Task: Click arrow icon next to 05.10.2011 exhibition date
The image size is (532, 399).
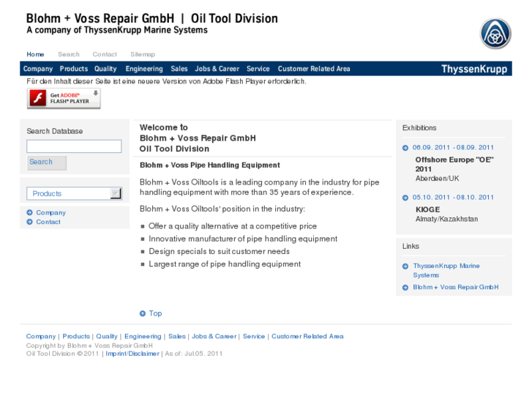Action: coord(405,198)
